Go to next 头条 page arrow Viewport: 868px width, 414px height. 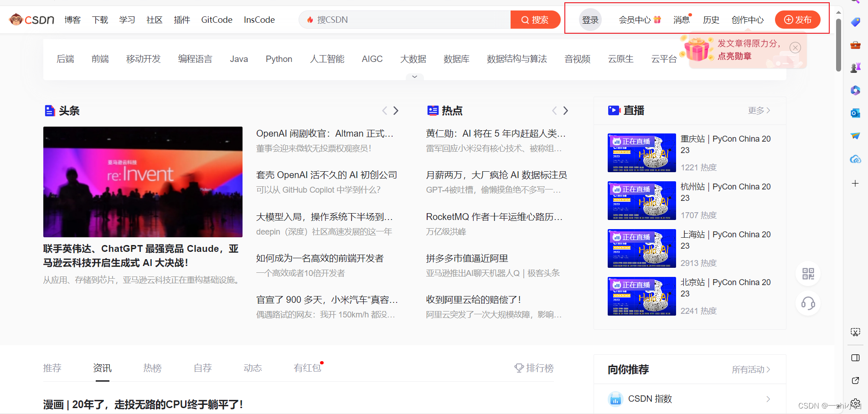click(x=396, y=111)
